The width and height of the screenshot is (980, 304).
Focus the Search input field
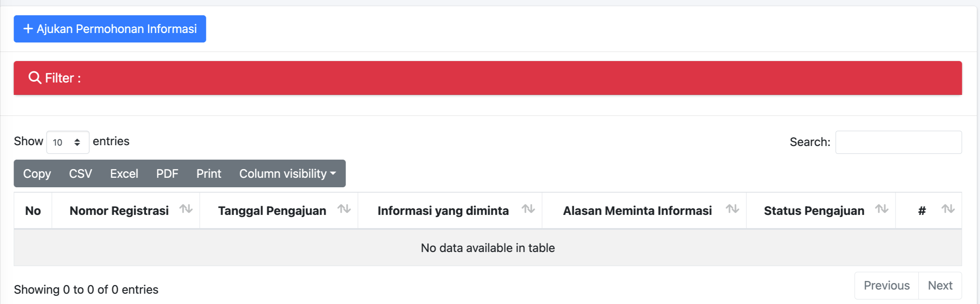click(898, 142)
